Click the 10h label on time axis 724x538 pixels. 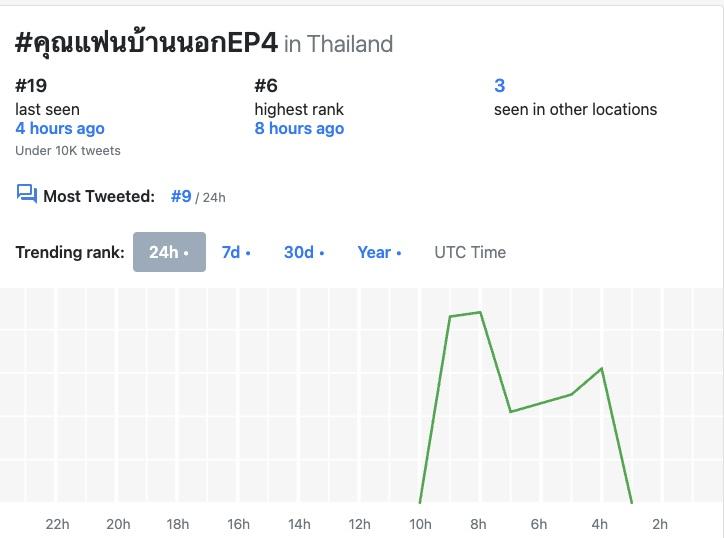[x=420, y=523]
